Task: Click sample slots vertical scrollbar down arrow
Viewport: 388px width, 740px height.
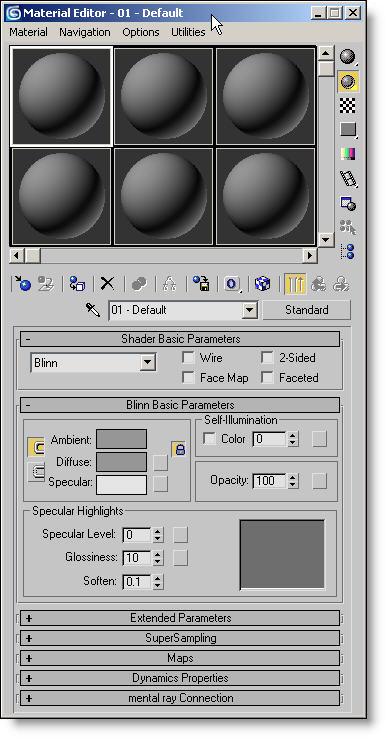Action: coord(325,239)
